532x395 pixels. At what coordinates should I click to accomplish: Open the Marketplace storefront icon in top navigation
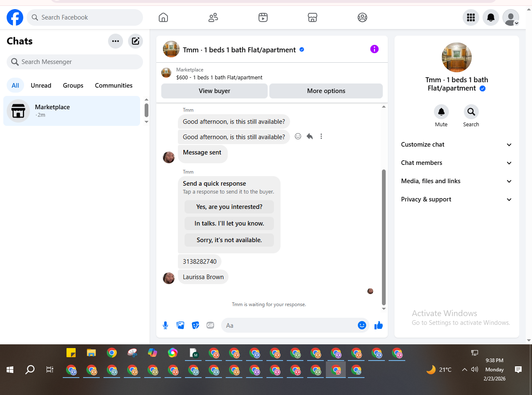click(313, 17)
